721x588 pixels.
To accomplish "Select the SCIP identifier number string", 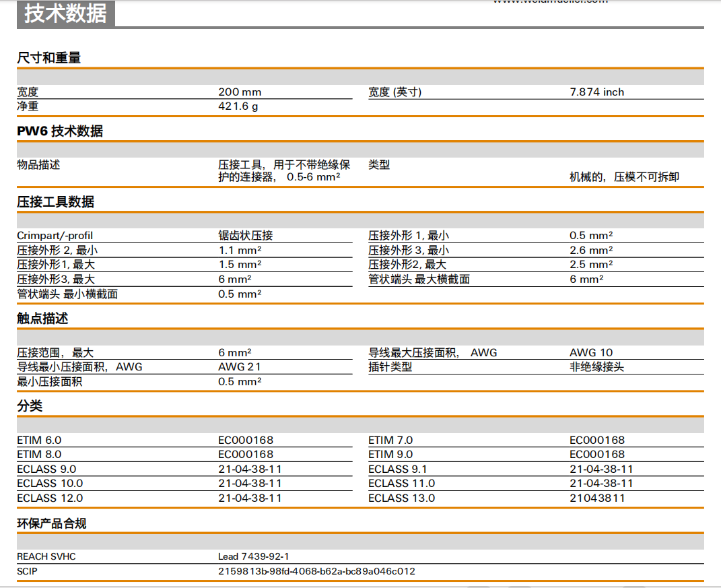I will [x=316, y=571].
